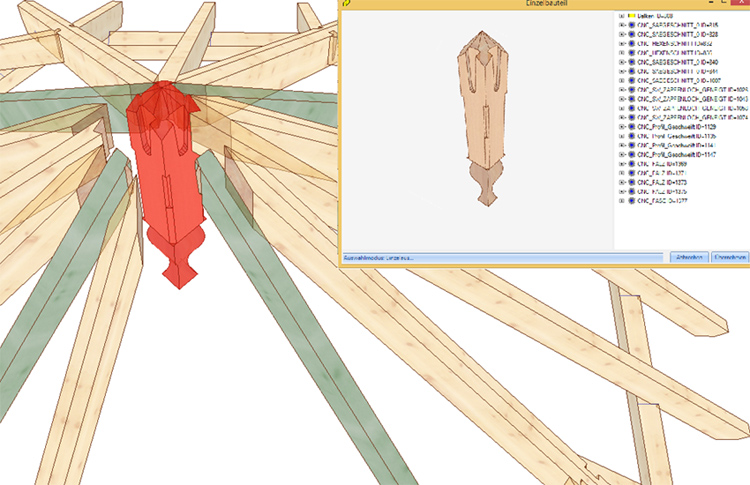Click blue icon beside CNC_Profil_Geschweift ID=1147
750x485 pixels.
pyautogui.click(x=630, y=156)
